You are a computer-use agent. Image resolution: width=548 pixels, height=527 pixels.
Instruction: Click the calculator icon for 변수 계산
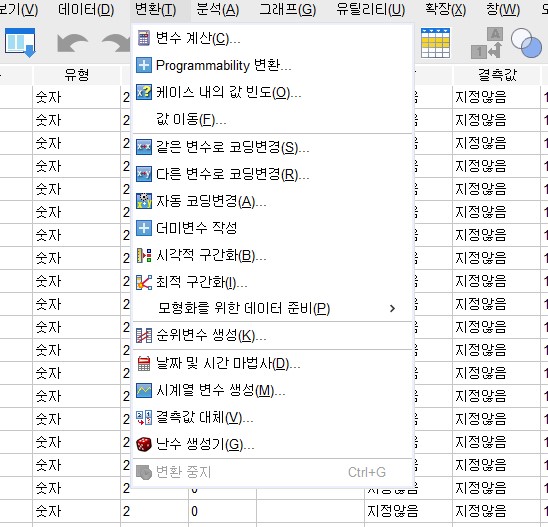[144, 38]
